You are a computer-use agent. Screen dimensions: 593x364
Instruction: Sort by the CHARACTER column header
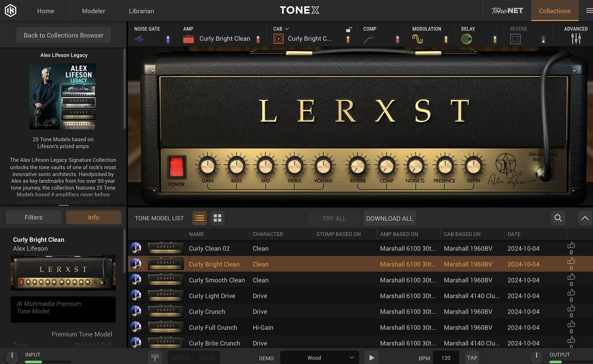coord(268,234)
